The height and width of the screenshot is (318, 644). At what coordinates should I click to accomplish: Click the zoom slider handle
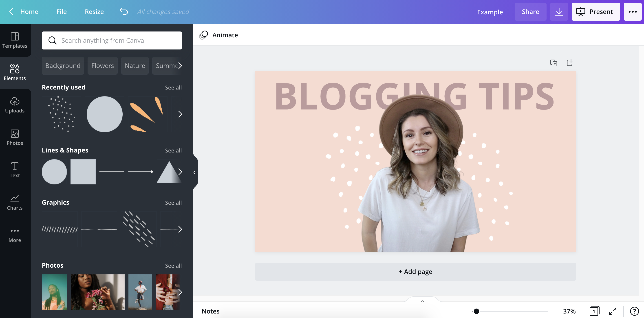point(476,311)
